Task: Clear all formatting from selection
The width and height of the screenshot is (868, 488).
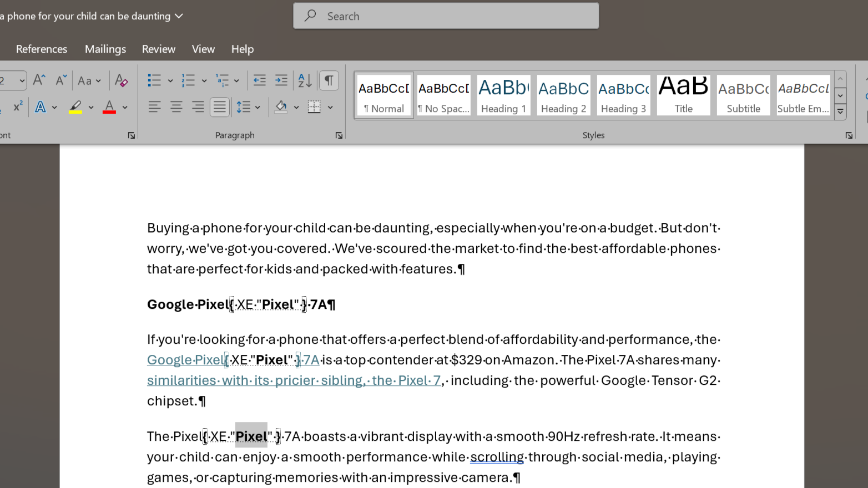Action: [121, 80]
